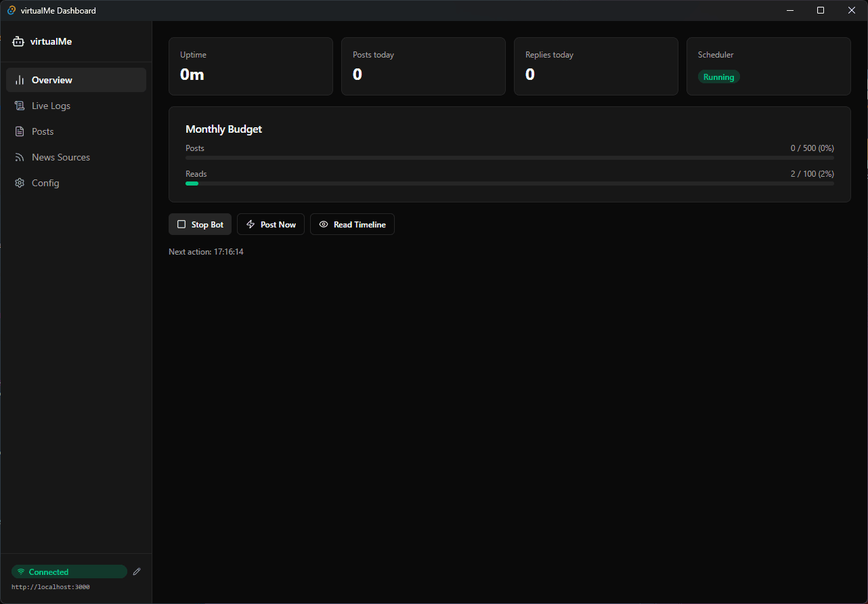Click the pencil icon to edit connection
Viewport: 868px width, 604px height.
[137, 571]
